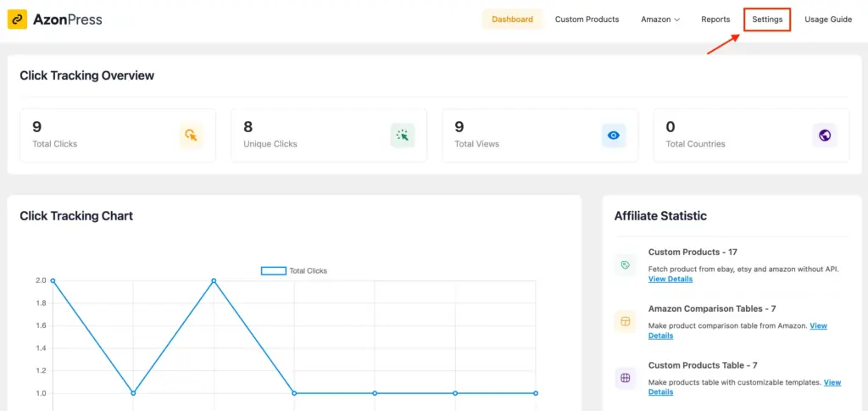
Task: Go to Custom Products in the navigation
Action: pyautogui.click(x=587, y=19)
